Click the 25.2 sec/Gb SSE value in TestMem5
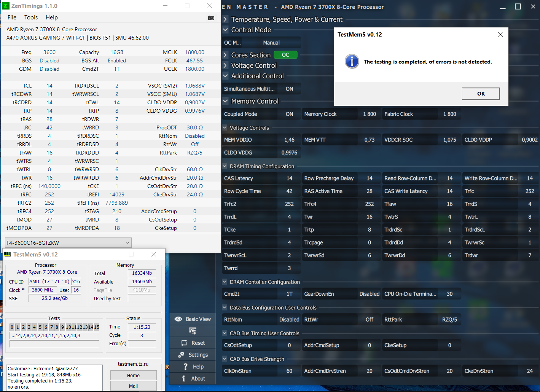 click(x=55, y=298)
